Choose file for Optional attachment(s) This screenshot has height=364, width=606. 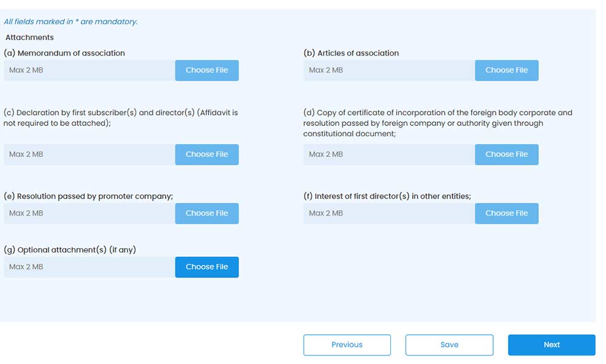[x=207, y=267]
